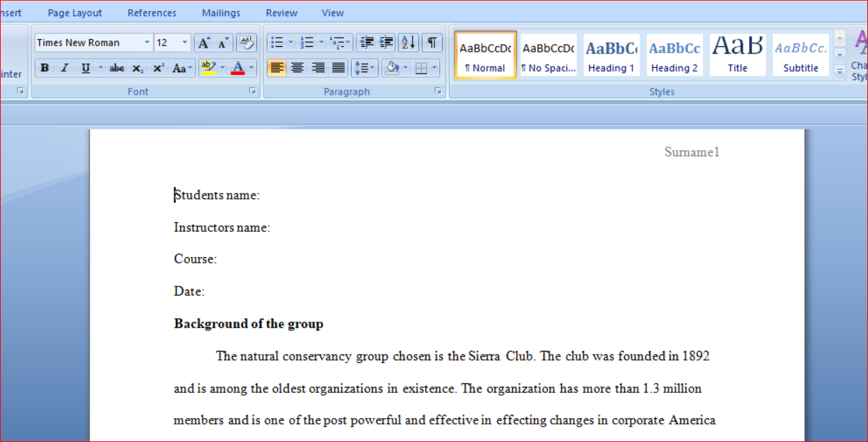Apply the Subtitle style
The image size is (868, 442).
coord(801,55)
